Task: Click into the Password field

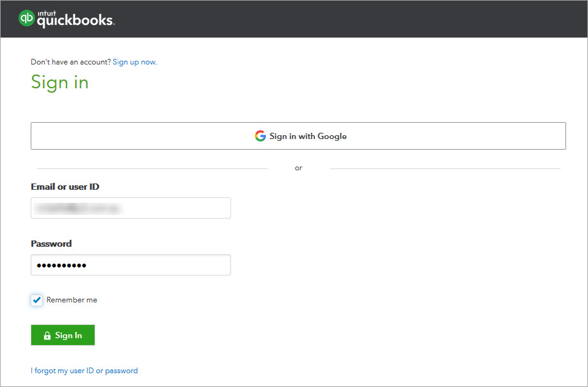Action: pyautogui.click(x=130, y=265)
